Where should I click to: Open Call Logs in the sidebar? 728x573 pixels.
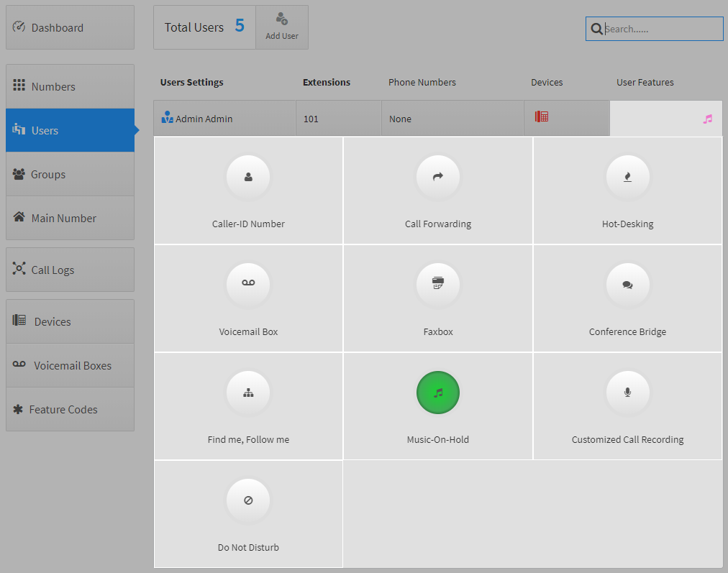click(70, 270)
